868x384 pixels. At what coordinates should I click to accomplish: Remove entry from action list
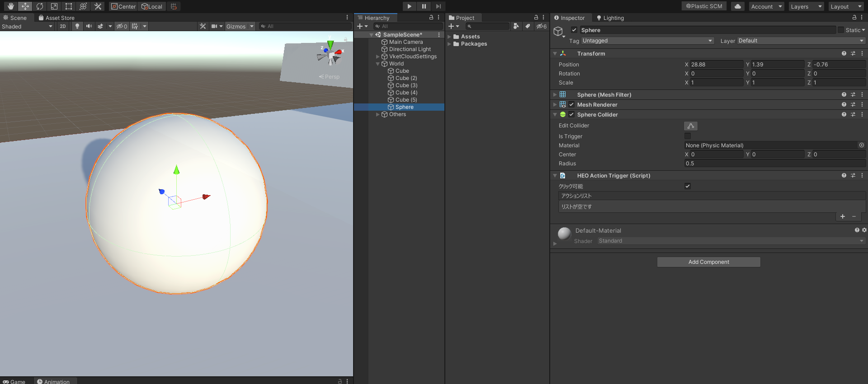[x=854, y=216]
